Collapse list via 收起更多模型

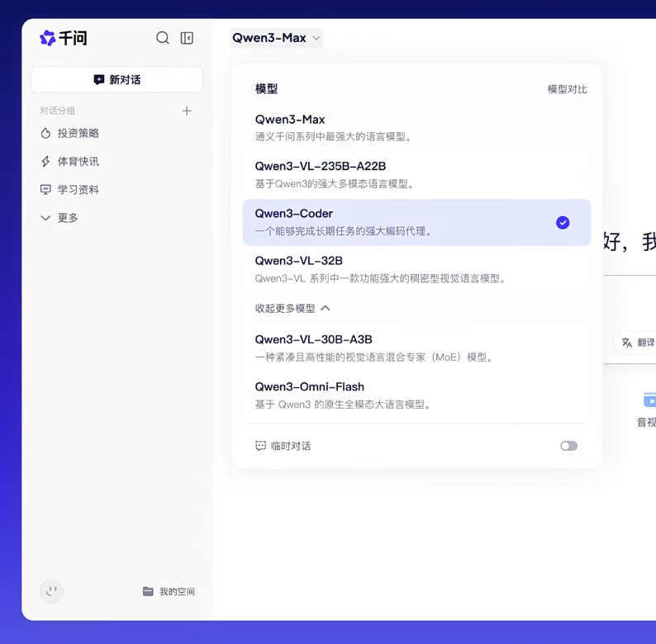coord(292,309)
